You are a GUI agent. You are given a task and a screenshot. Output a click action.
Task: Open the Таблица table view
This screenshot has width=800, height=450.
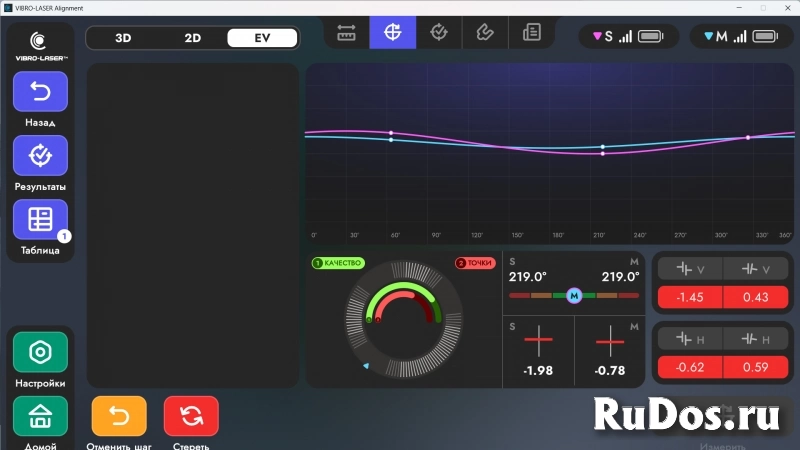[x=40, y=220]
